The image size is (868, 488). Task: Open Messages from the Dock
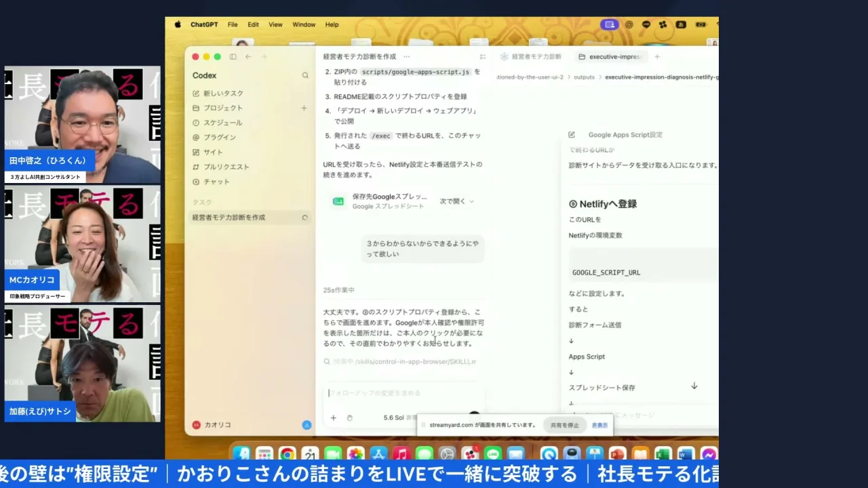(425, 454)
